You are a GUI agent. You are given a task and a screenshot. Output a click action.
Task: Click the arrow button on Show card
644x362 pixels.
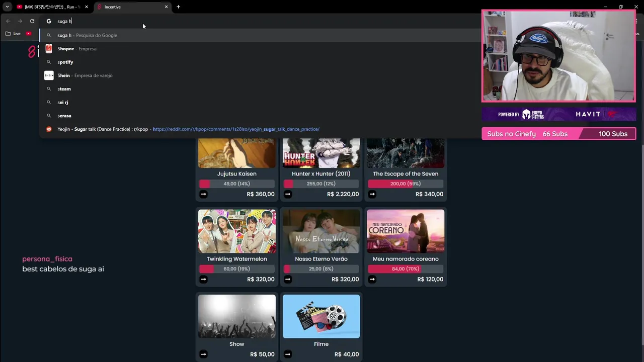pos(203,354)
